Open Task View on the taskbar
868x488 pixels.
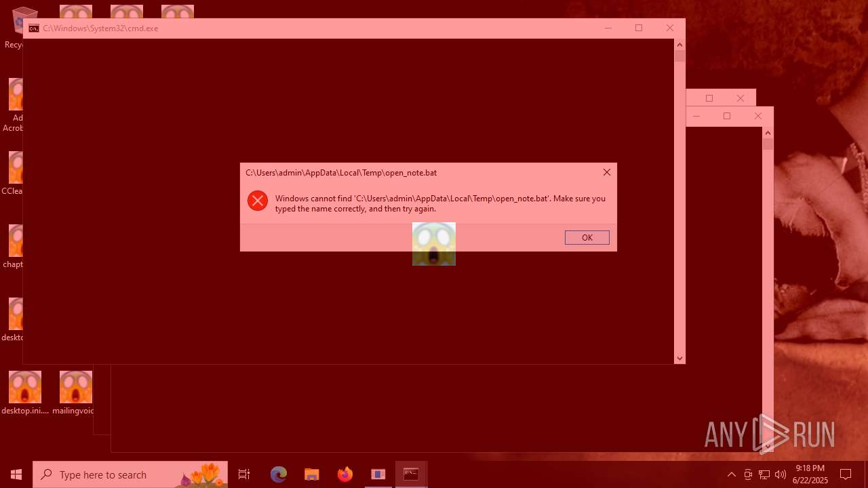244,474
